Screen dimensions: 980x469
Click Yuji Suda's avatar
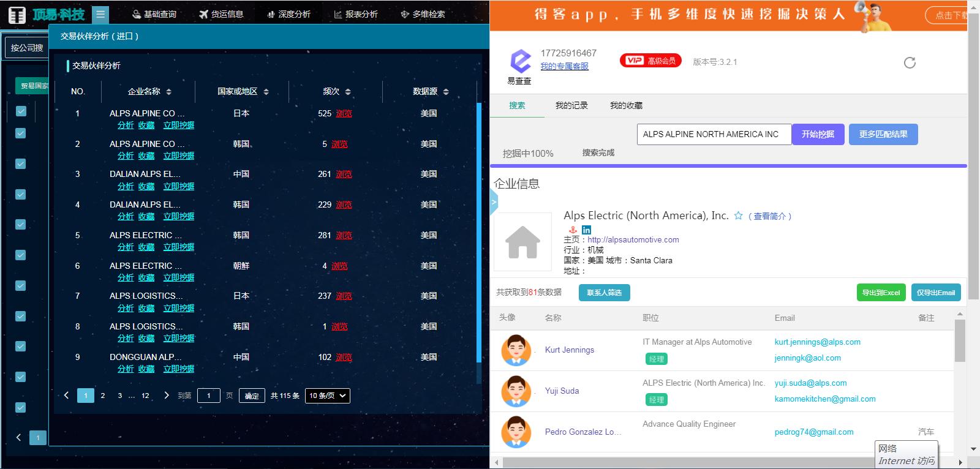516,391
